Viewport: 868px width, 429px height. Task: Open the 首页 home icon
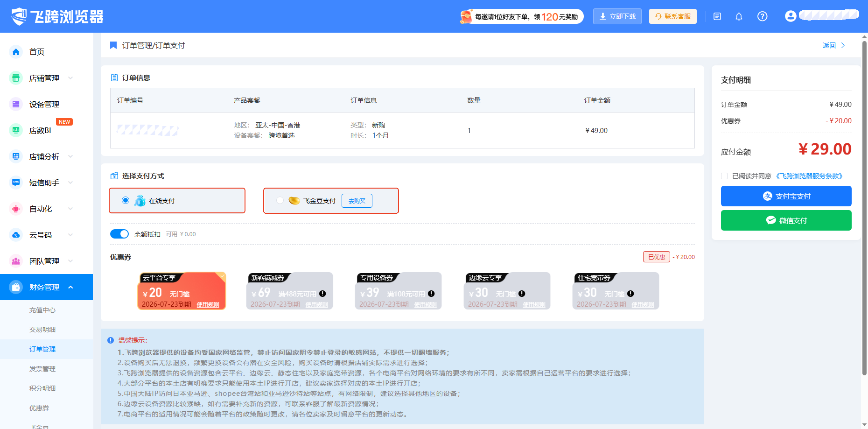[16, 52]
